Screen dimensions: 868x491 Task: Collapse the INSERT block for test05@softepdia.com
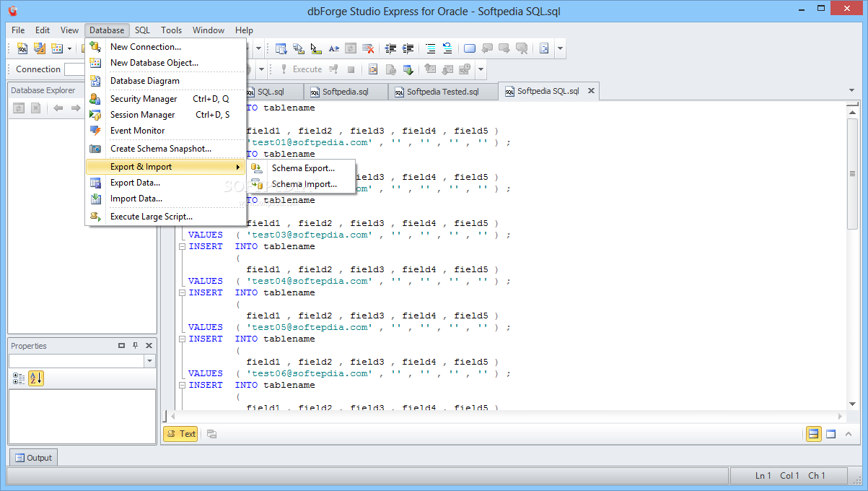tap(183, 292)
